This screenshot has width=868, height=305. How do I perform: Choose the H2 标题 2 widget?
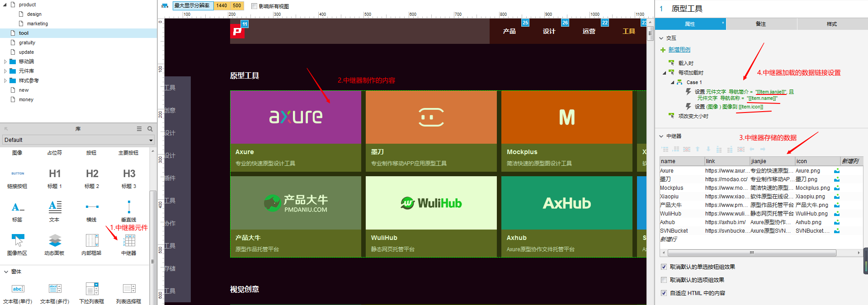[x=92, y=178]
